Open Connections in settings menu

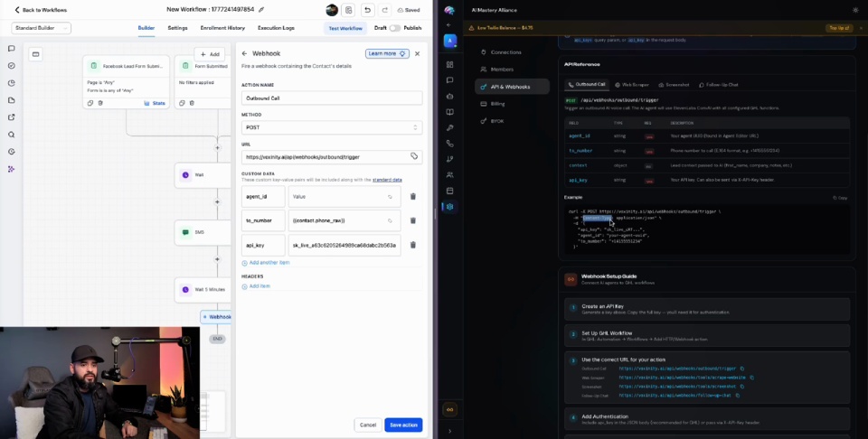coord(506,52)
